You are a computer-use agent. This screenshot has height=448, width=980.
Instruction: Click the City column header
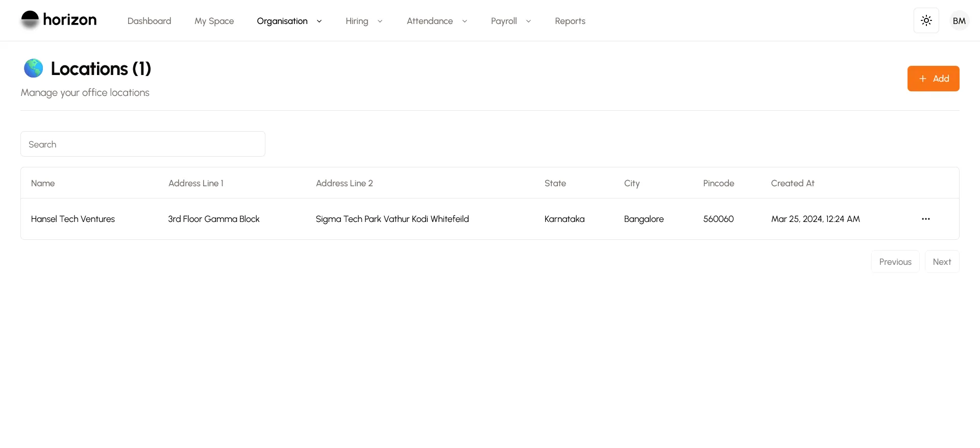coord(632,183)
